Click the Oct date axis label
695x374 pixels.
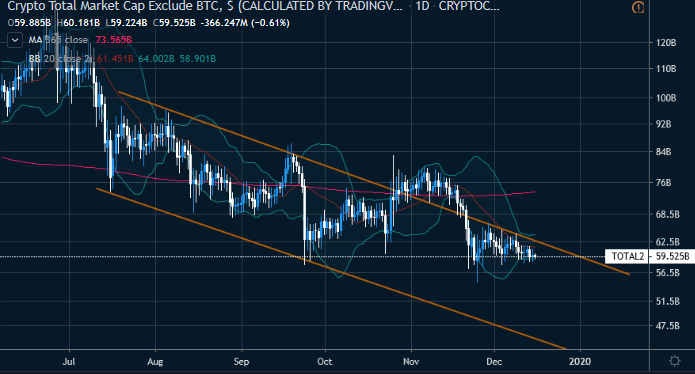point(324,362)
